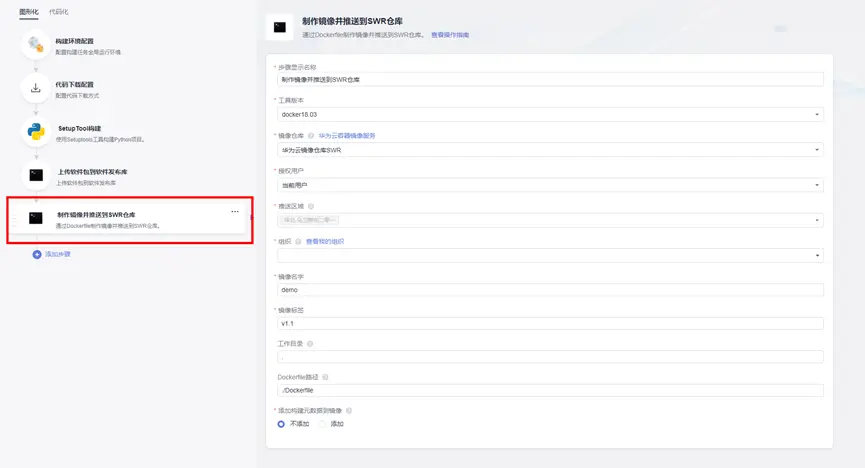The image size is (865, 468).
Task: Show the help tooltip for 推送区域
Action: coord(311,206)
